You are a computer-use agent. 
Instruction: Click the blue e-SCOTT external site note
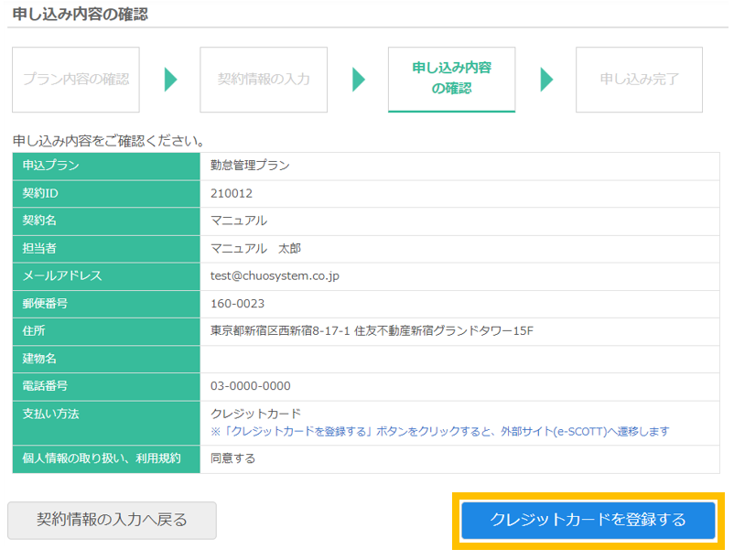click(x=440, y=431)
